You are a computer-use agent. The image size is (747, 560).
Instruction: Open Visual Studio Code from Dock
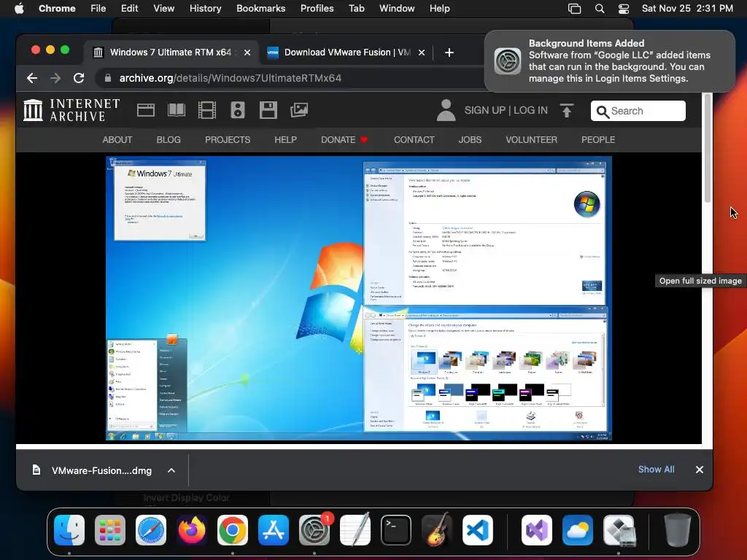[478, 530]
